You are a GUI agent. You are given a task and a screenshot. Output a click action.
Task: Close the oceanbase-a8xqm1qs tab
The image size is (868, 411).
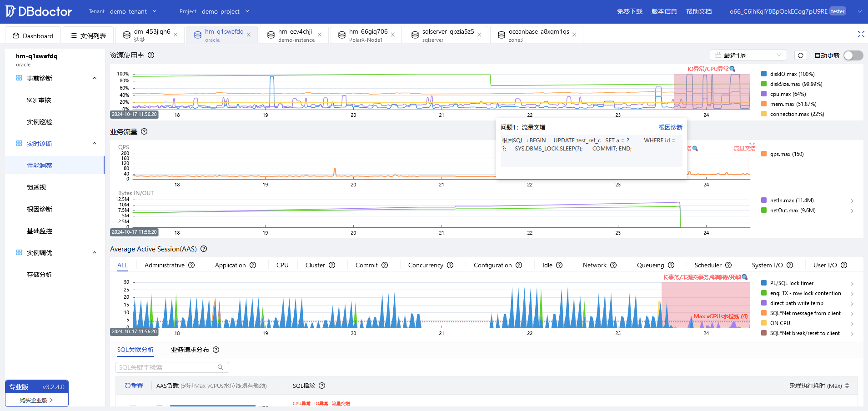click(x=574, y=35)
